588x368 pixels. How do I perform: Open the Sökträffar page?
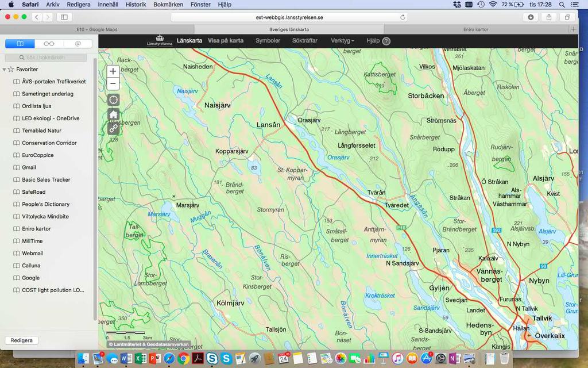point(304,41)
